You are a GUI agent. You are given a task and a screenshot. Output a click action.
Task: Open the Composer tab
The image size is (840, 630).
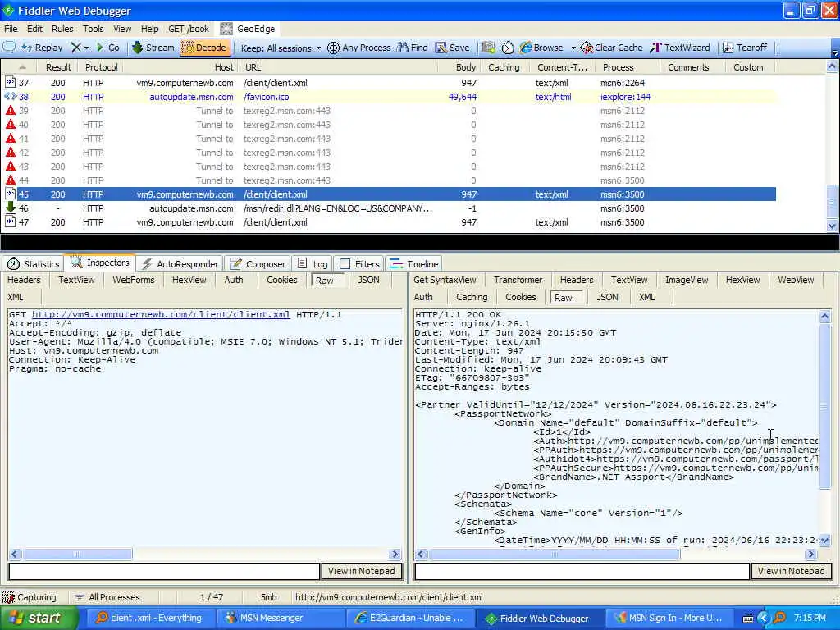point(258,263)
